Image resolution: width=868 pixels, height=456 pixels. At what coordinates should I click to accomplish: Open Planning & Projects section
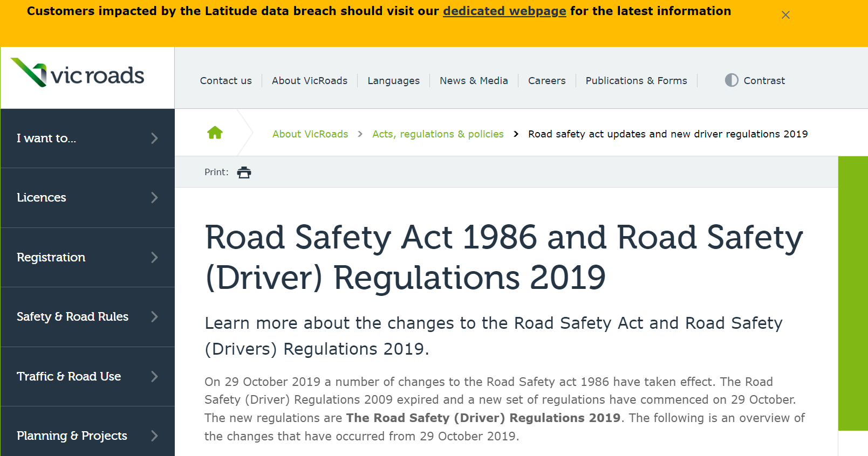[x=87, y=431]
